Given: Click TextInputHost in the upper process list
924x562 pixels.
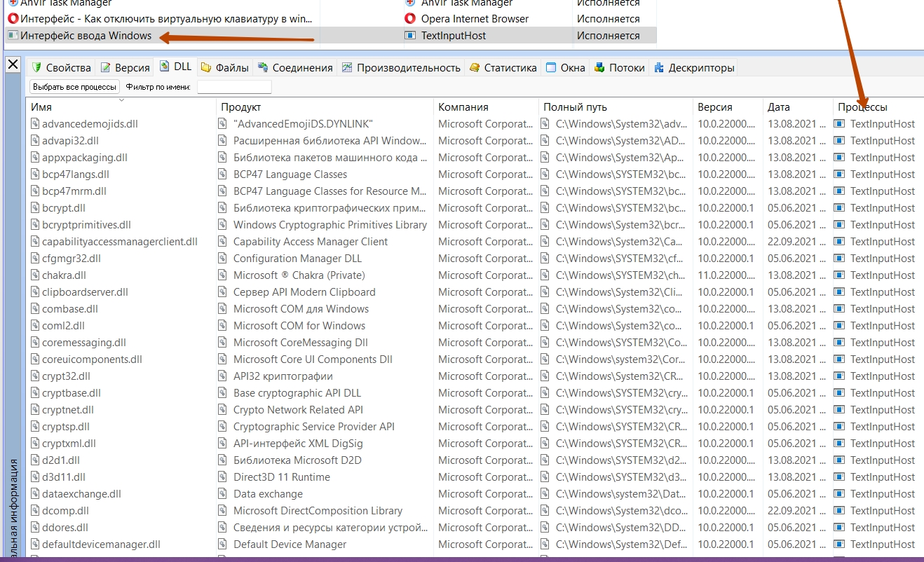Looking at the screenshot, I should 454,36.
